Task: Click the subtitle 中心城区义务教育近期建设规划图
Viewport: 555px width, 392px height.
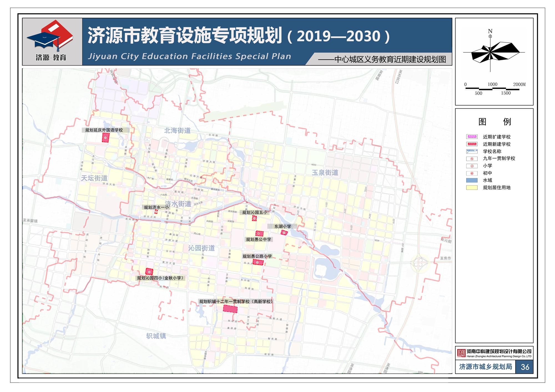Action: coord(390,59)
